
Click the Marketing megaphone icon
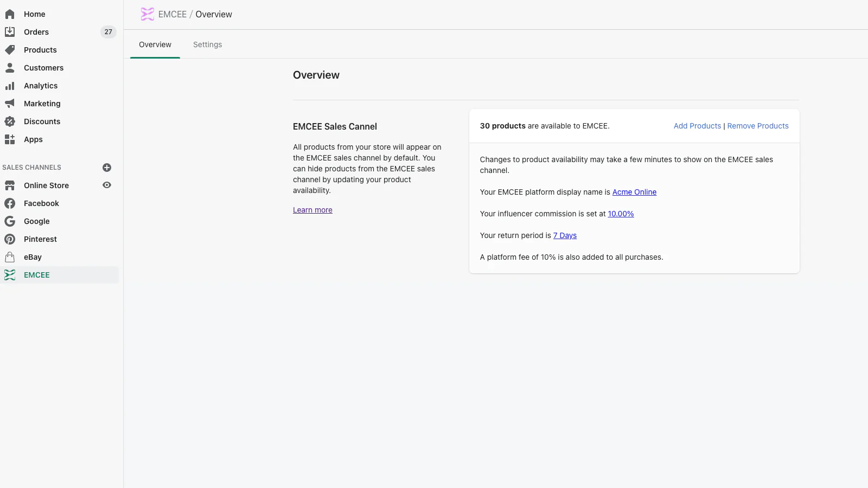[x=10, y=104]
